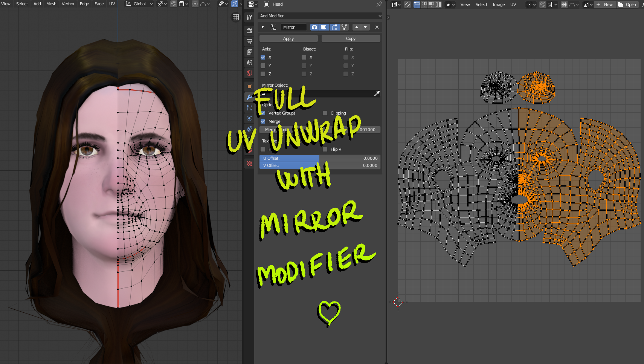Collapse the Mirror modifier panel

pos(262,27)
